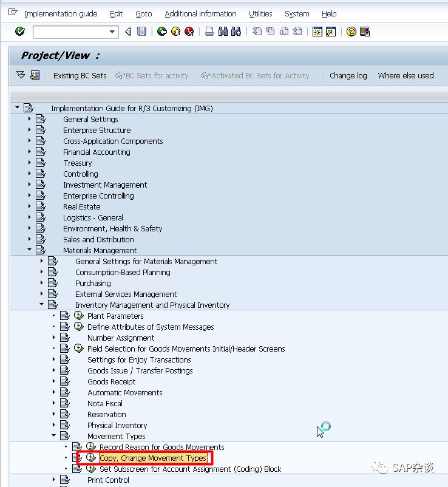Image resolution: width=448 pixels, height=487 pixels.
Task: Click the Next Page icon
Action: coord(283,32)
